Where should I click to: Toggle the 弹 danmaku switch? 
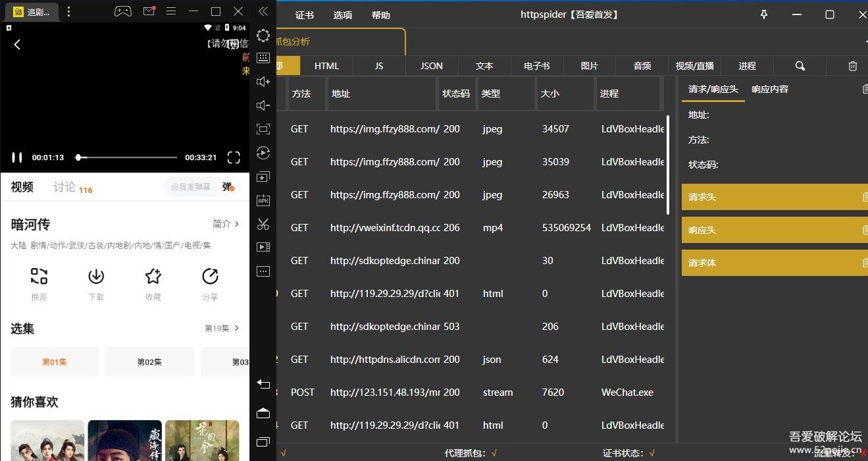[226, 186]
